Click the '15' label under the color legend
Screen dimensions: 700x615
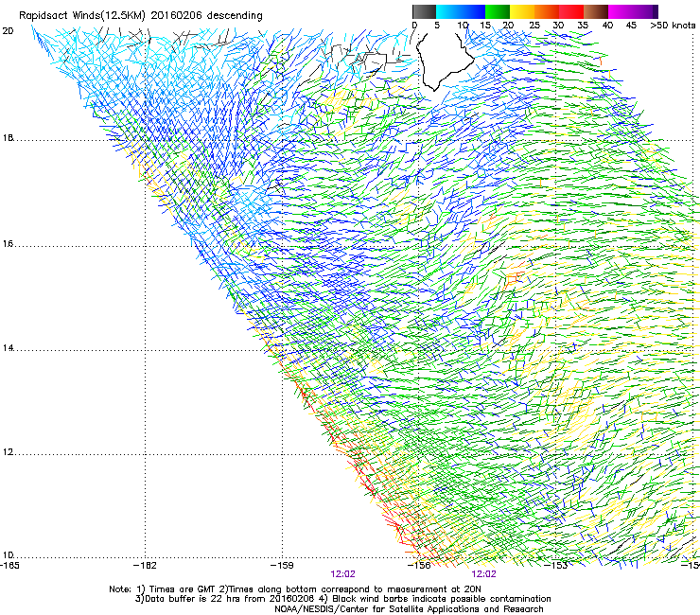[x=485, y=26]
